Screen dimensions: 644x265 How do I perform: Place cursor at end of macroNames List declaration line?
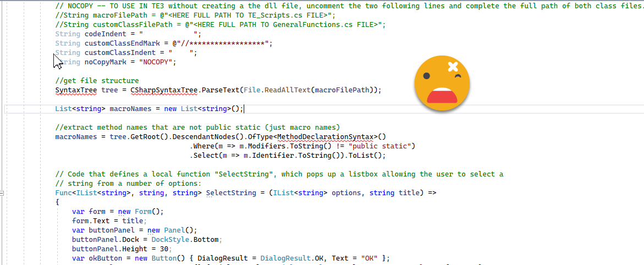(x=243, y=109)
